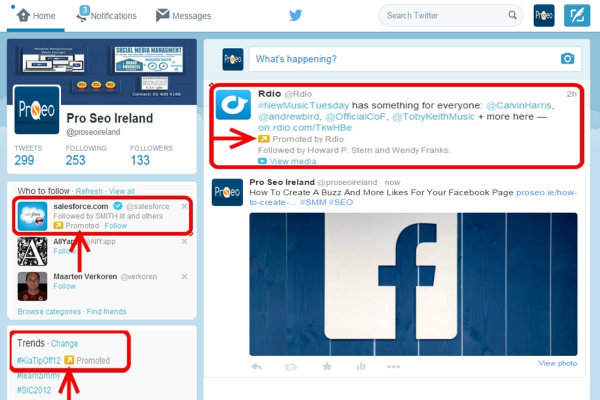Open the @OfficialCoF mention
Screen dimensions: 600x400
(355, 116)
